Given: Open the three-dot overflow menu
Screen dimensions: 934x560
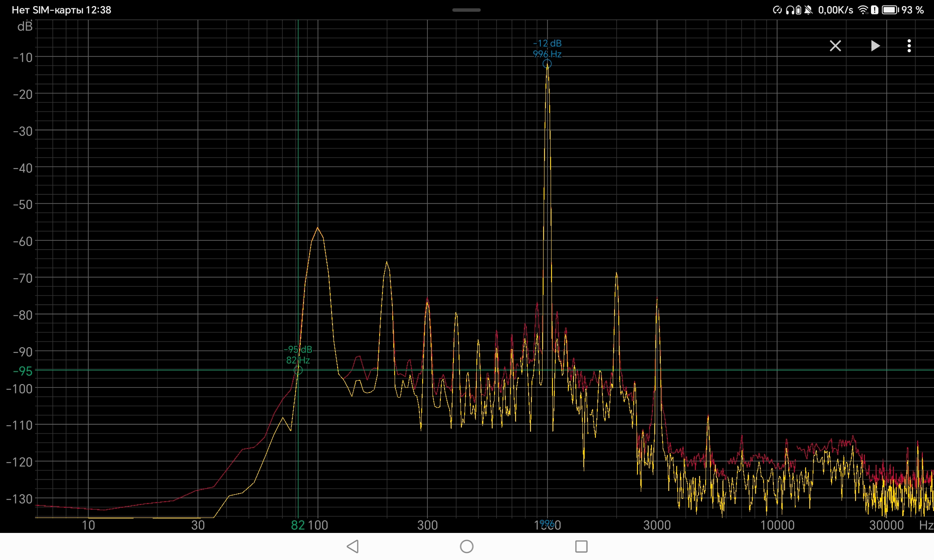Looking at the screenshot, I should click(909, 46).
